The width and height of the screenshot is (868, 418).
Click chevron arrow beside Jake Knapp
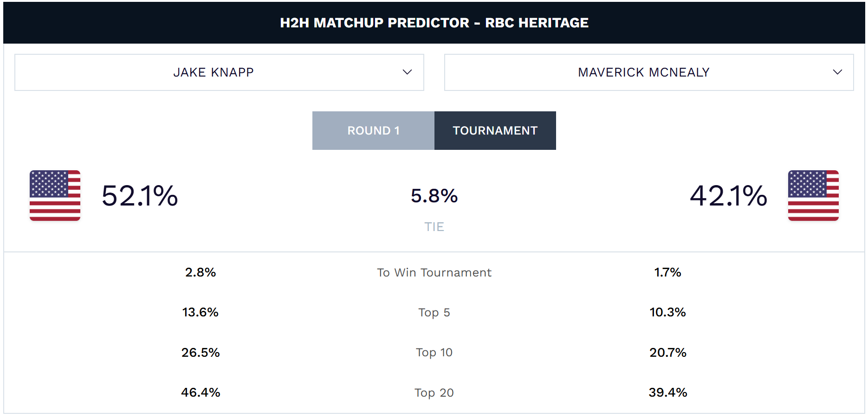[x=407, y=72]
